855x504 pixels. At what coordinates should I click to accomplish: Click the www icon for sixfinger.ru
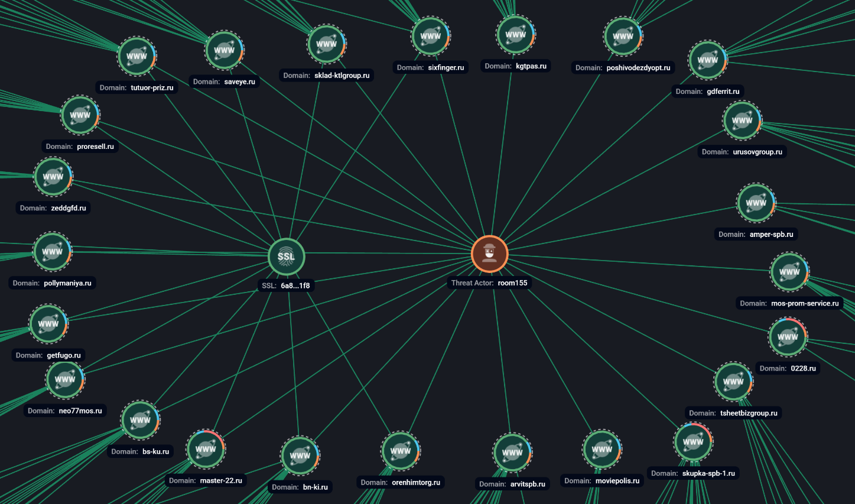(x=431, y=36)
